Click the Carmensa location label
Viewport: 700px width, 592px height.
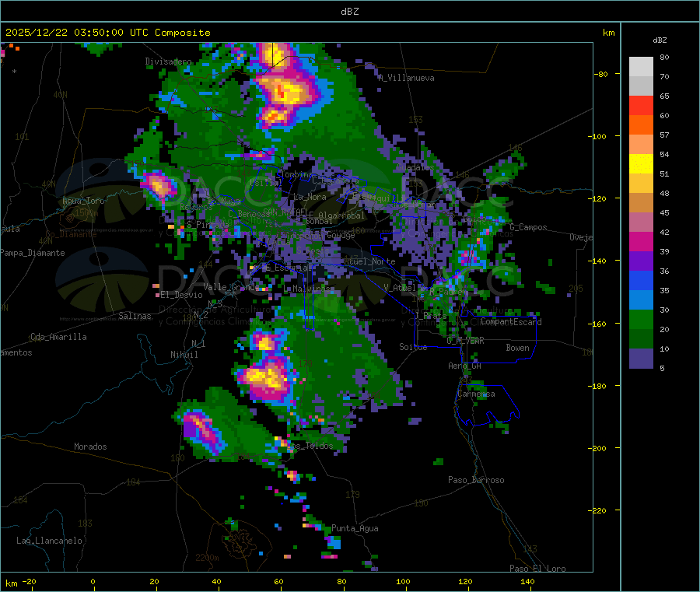coord(476,394)
